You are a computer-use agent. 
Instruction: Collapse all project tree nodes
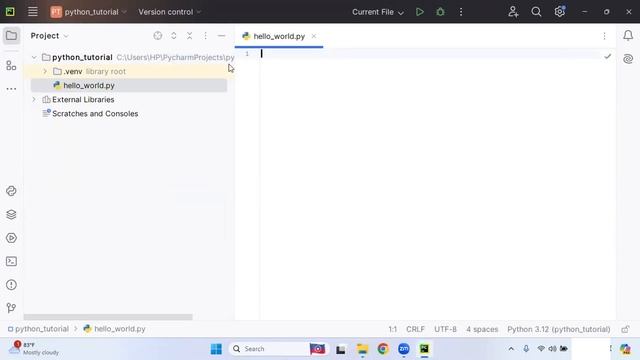(x=189, y=36)
